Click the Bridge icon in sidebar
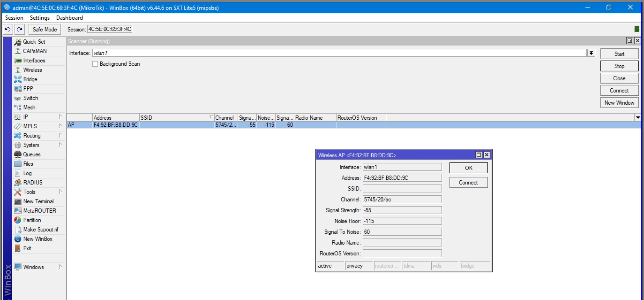The height and width of the screenshot is (300, 644). pos(18,79)
